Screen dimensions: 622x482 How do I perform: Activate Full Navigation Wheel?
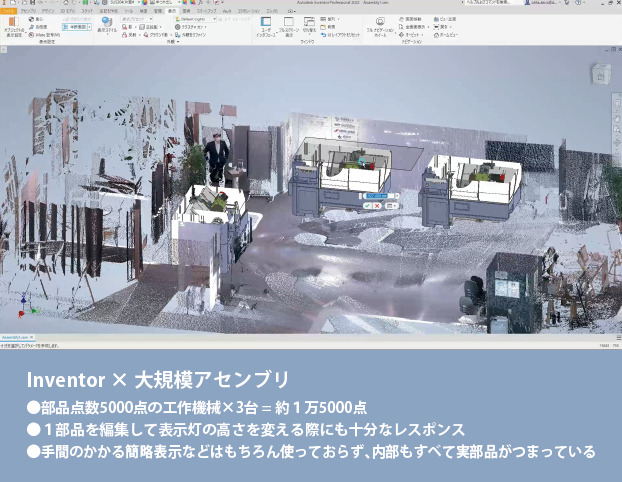380,26
